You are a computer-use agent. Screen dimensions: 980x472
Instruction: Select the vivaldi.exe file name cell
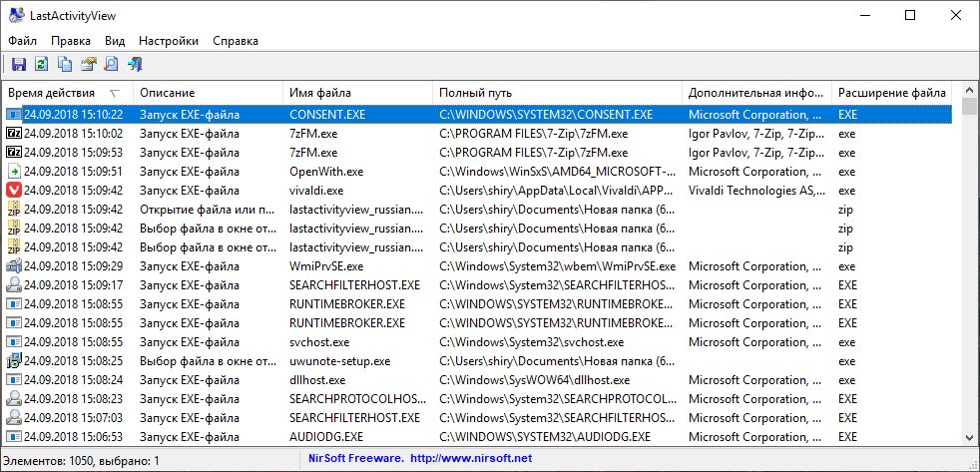point(316,191)
